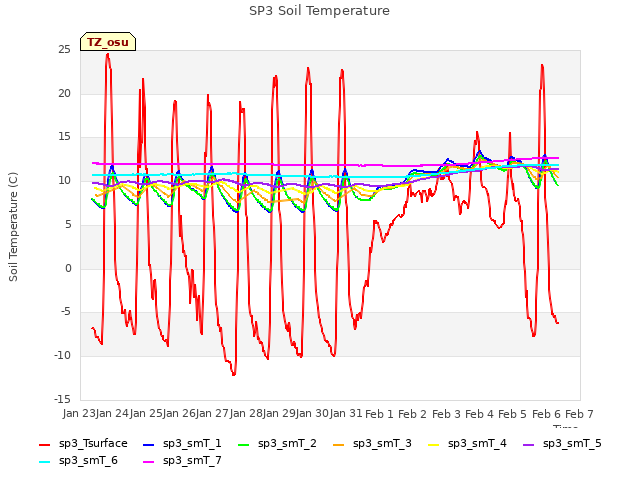Toggle sp3_smT_6 legend entry
The width and height of the screenshot is (640, 480).
coord(78,461)
